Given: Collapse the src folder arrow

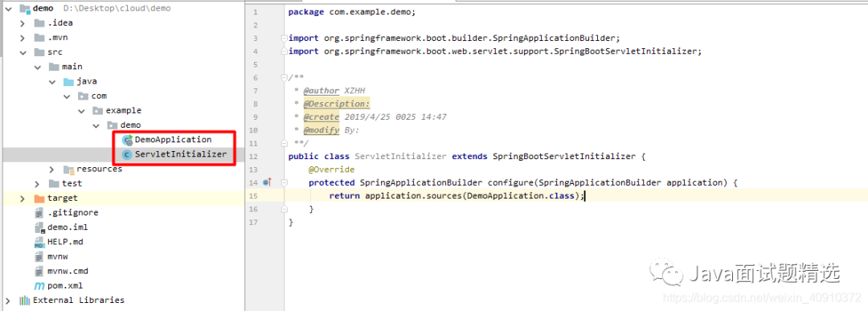Looking at the screenshot, I should [x=23, y=52].
